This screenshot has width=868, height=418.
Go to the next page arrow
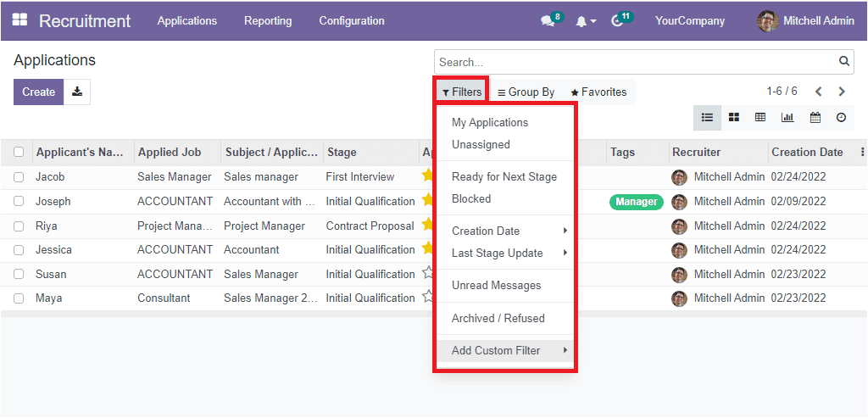click(842, 92)
